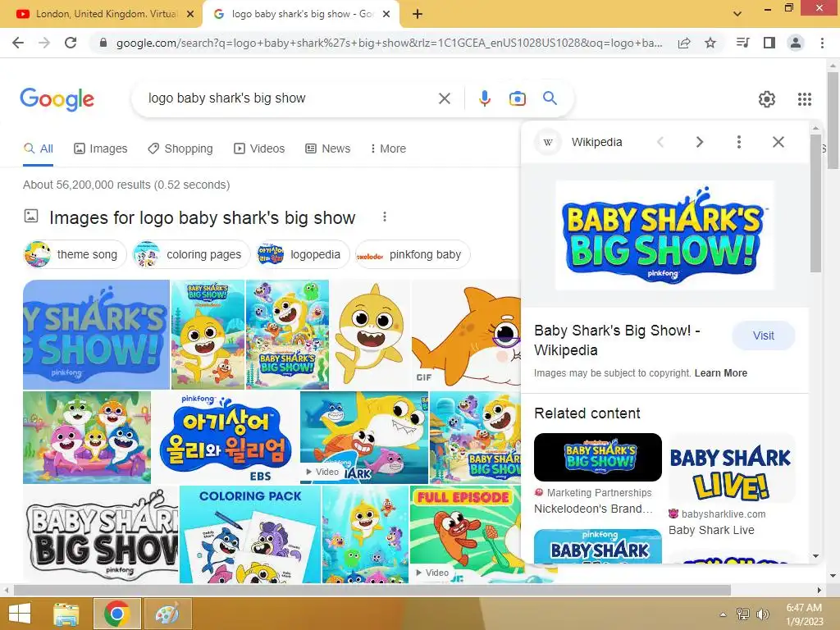The width and height of the screenshot is (840, 630).
Task: Open the large Baby Shark's Big Show logo
Action: [664, 235]
